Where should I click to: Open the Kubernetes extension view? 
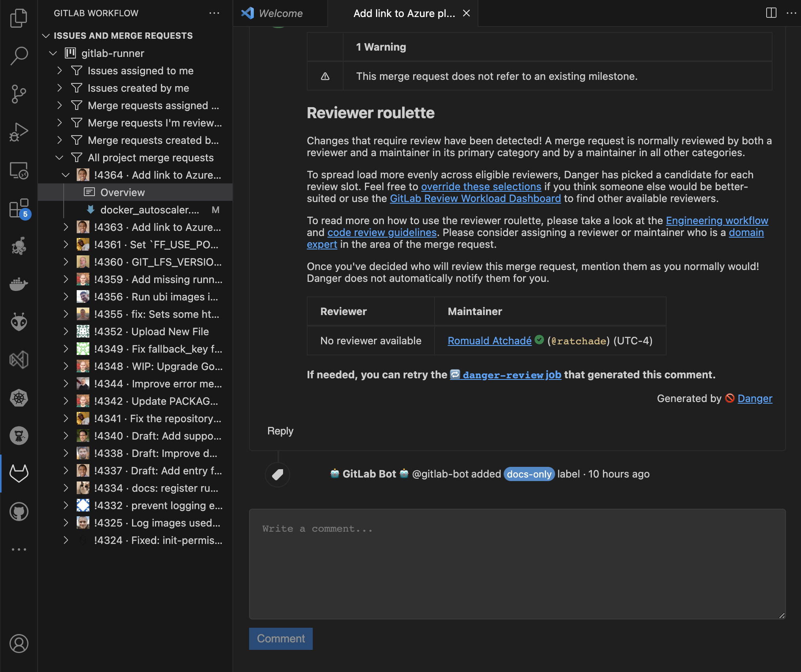coord(19,398)
